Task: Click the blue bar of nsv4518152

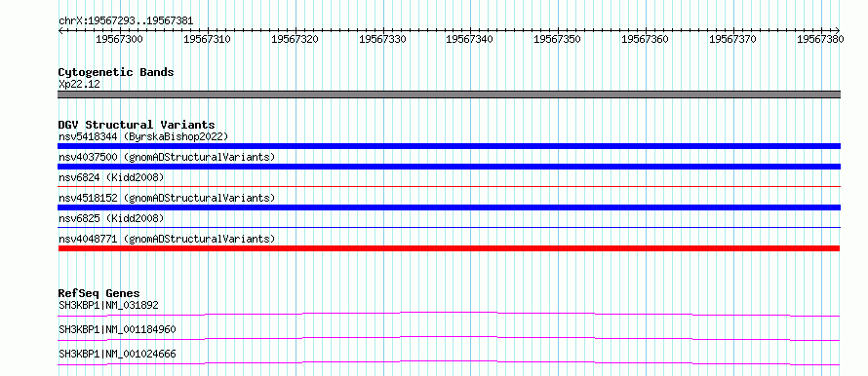Action: pos(449,207)
